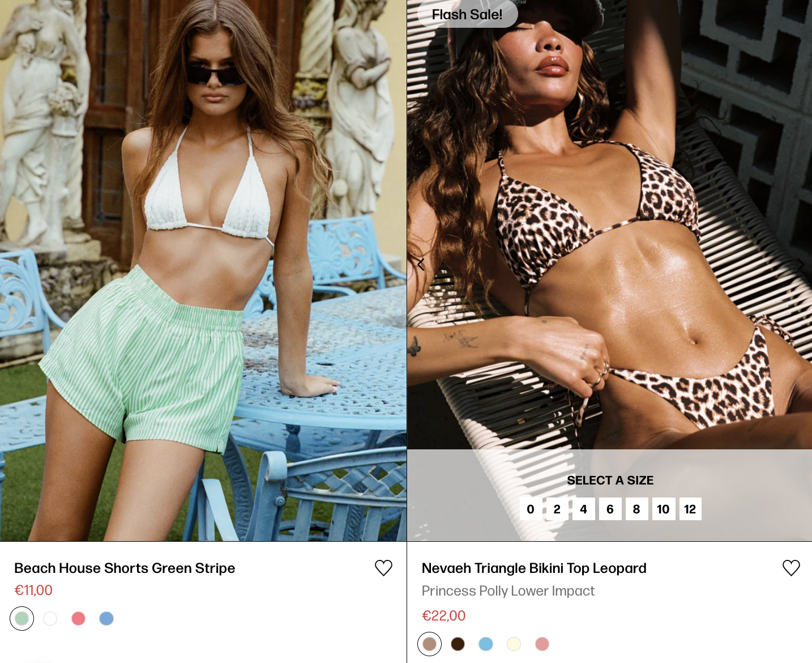
Task: Choose the white shorts color swatch
Action: tap(50, 618)
